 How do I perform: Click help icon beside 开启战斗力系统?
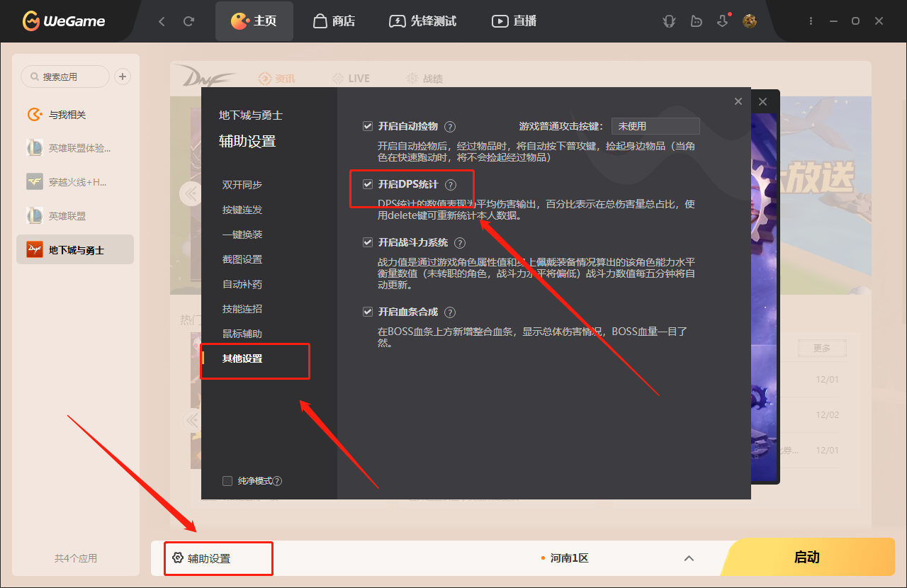point(460,243)
